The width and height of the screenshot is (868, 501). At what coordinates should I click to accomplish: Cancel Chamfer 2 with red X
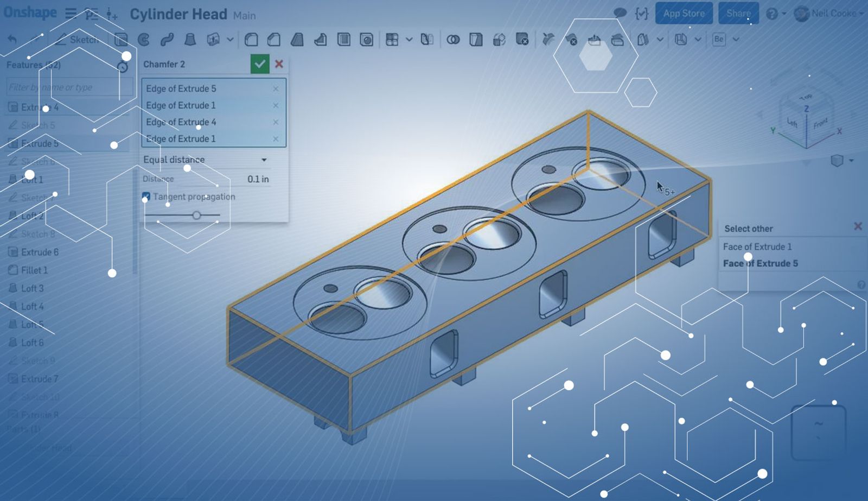point(279,64)
